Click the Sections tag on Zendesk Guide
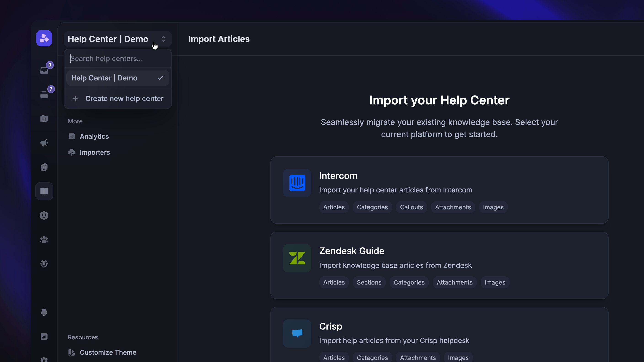644x362 pixels. 369,282
